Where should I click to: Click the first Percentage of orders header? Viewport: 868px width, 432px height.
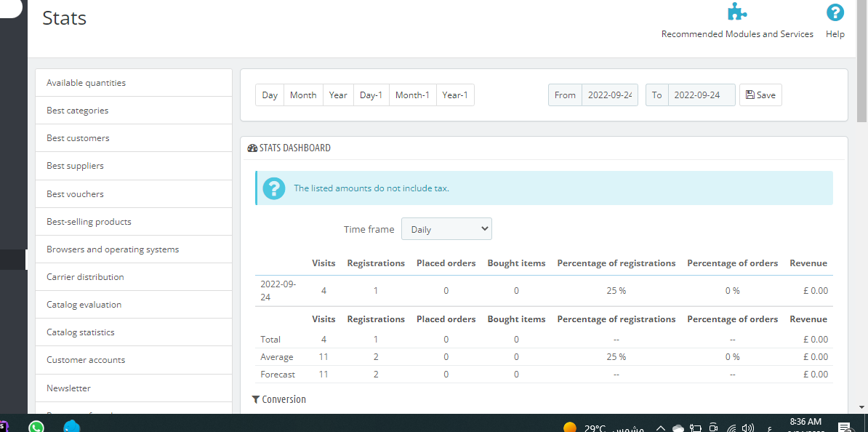click(x=732, y=263)
